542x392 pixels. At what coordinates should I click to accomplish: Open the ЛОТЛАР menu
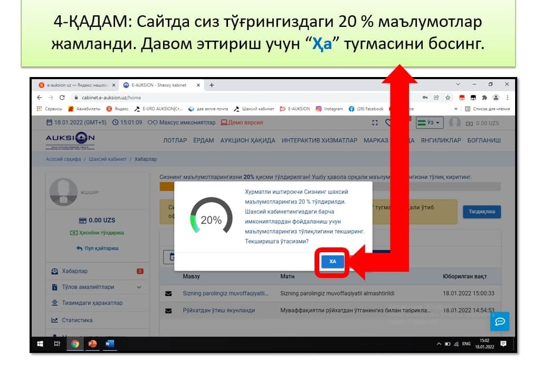click(x=175, y=140)
